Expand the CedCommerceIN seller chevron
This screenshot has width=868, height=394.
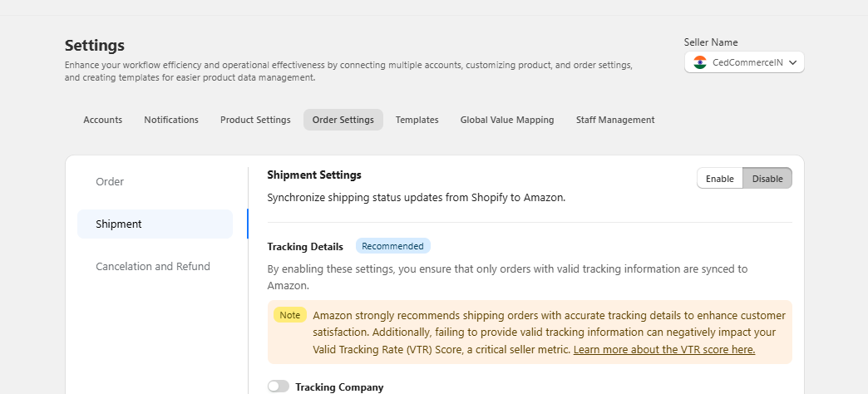click(x=792, y=62)
